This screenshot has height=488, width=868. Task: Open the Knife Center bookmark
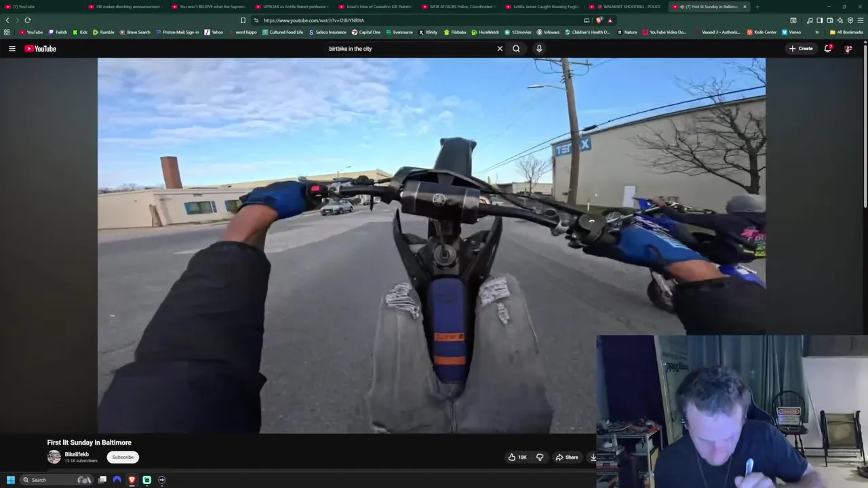tap(762, 32)
